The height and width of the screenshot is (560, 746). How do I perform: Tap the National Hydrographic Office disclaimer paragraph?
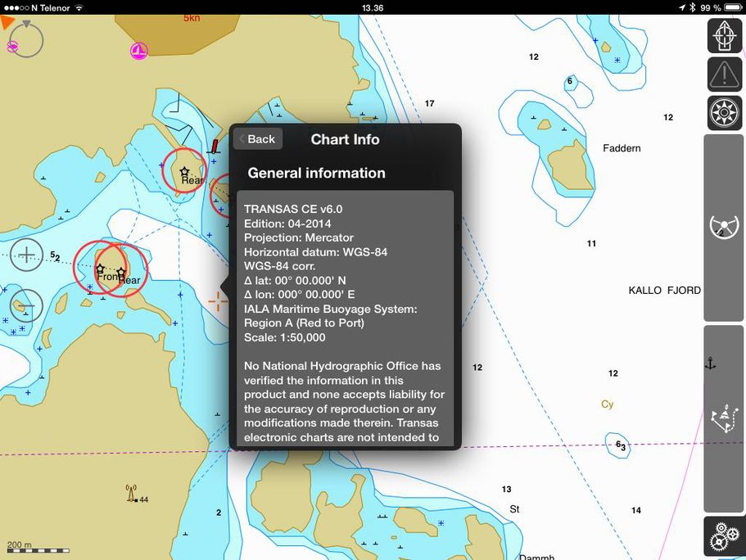(x=345, y=401)
